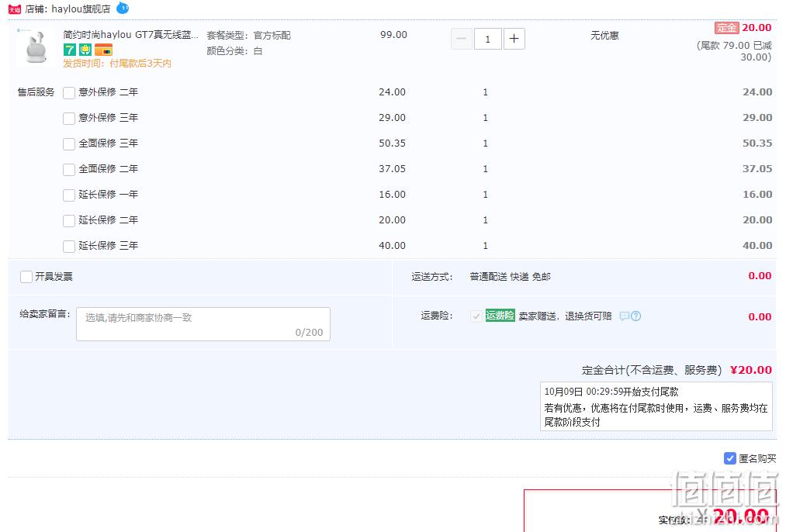Image resolution: width=786 pixels, height=532 pixels.
Task: Click the 售后服务 label
Action: click(x=36, y=92)
